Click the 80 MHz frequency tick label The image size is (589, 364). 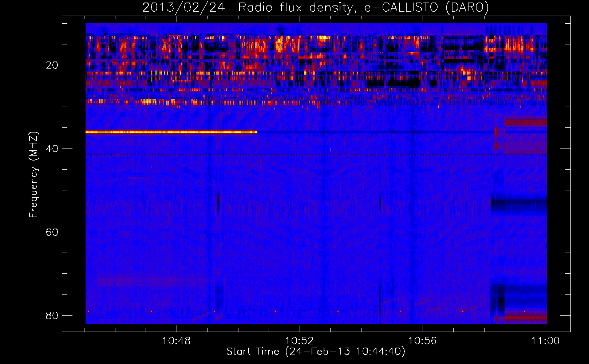52,315
